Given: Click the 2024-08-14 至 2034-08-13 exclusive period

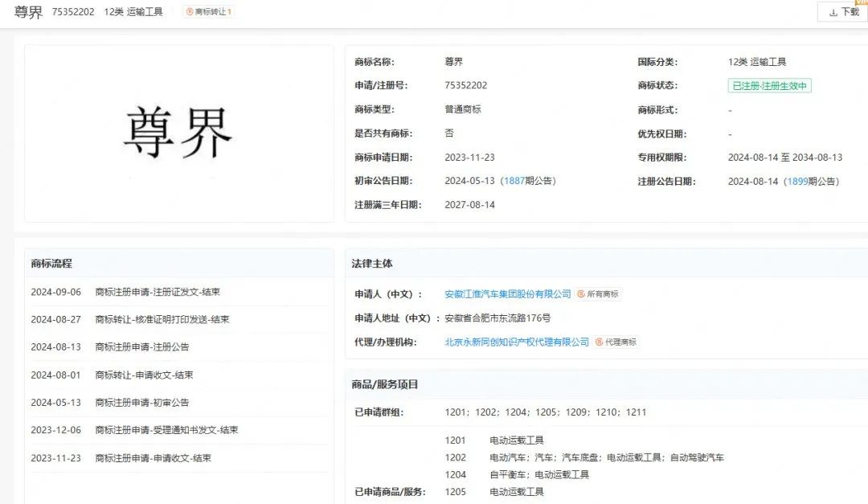Looking at the screenshot, I should point(785,158).
